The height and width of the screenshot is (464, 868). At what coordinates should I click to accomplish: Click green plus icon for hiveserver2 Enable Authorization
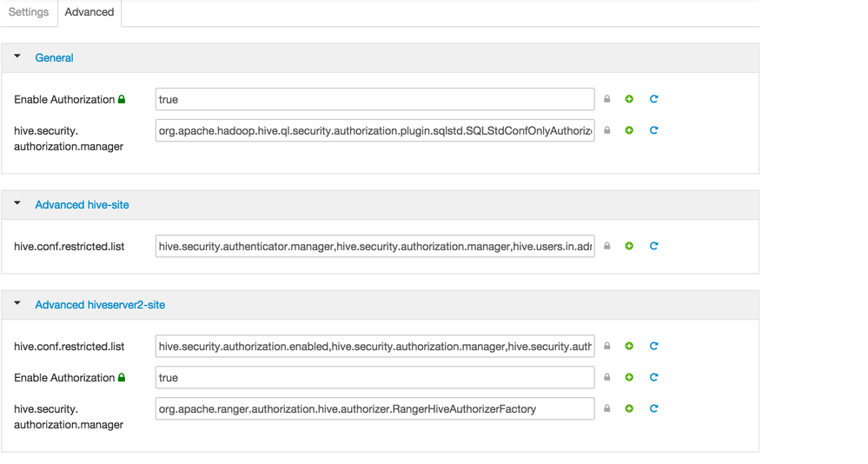click(x=630, y=377)
